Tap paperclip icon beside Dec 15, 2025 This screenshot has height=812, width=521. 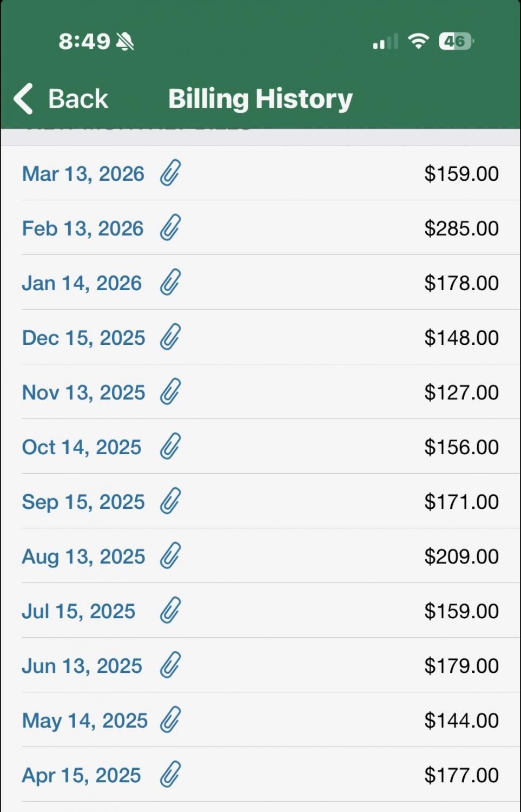(170, 337)
